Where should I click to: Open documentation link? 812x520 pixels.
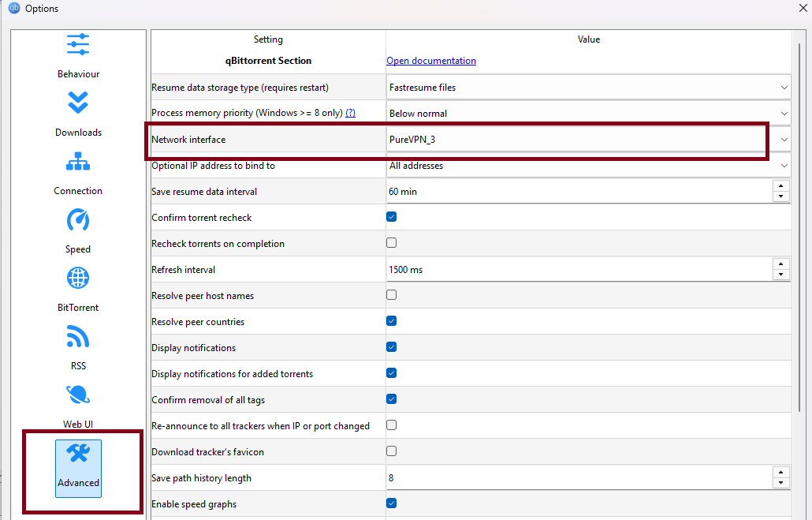pyautogui.click(x=431, y=61)
